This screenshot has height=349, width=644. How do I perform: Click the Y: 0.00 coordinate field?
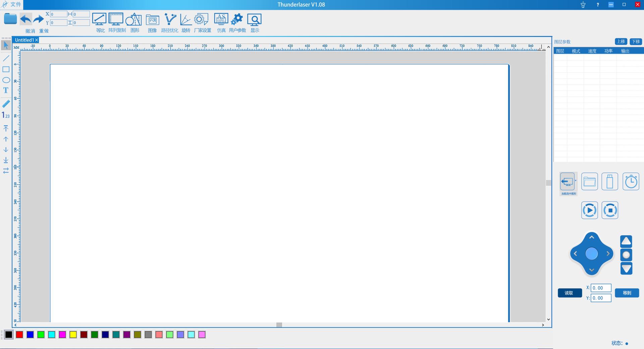(601, 298)
